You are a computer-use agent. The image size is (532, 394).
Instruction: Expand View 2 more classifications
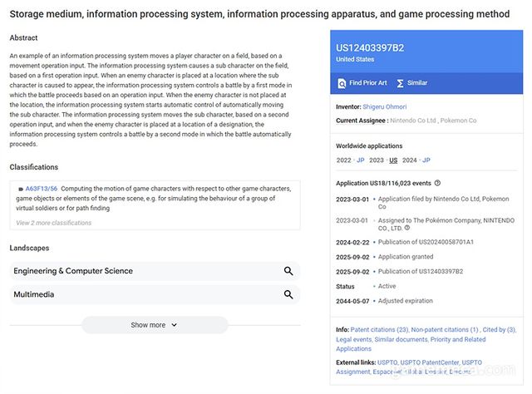coord(53,223)
